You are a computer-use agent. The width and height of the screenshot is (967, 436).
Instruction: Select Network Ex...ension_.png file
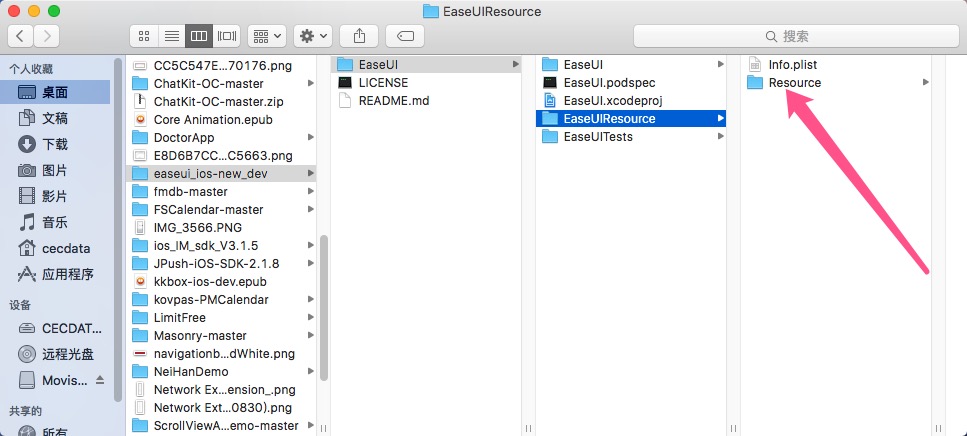(x=221, y=390)
